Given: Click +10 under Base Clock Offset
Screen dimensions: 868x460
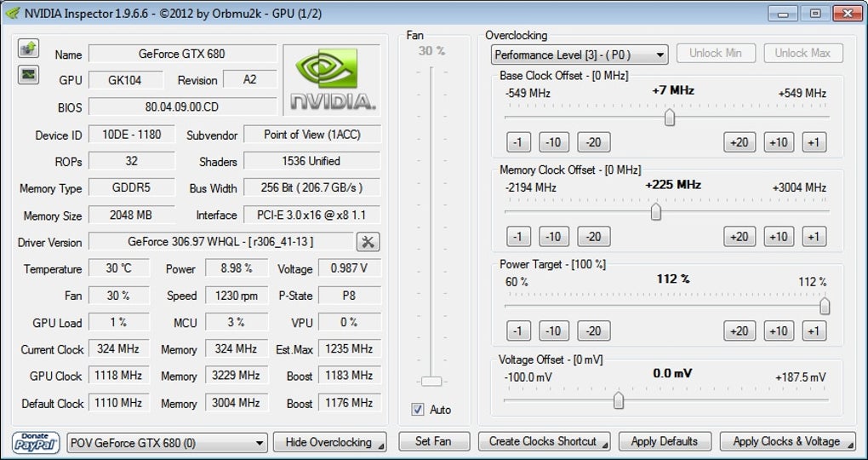Looking at the screenshot, I should pyautogui.click(x=779, y=142).
